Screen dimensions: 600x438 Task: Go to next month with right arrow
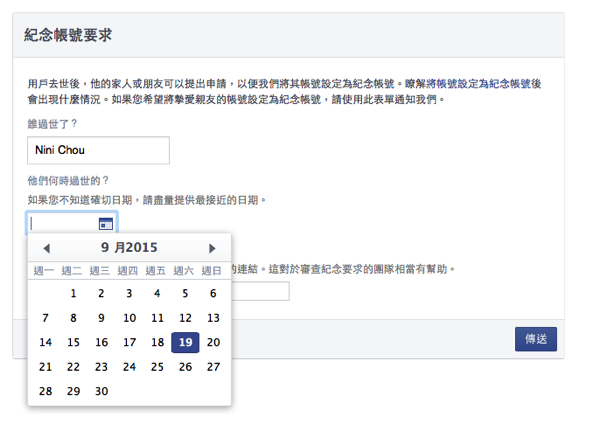point(212,248)
